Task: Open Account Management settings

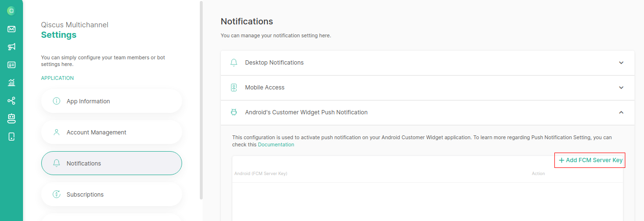Action: 112,132
